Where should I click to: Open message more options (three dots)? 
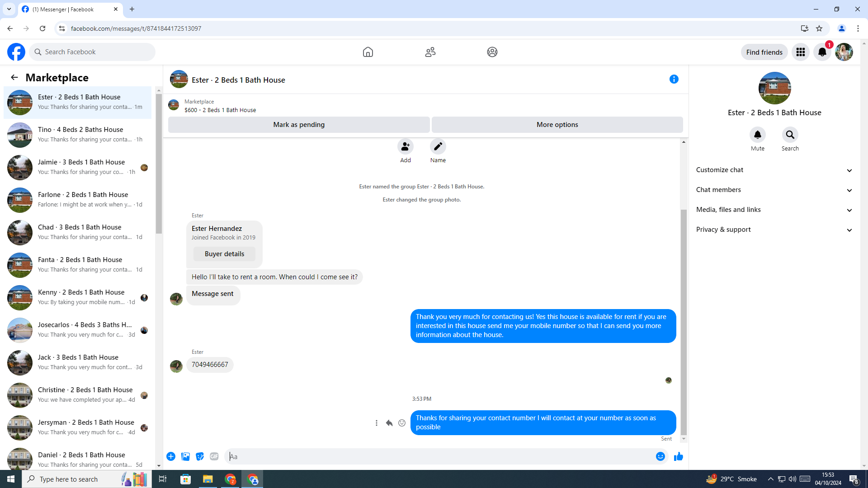[377, 423]
